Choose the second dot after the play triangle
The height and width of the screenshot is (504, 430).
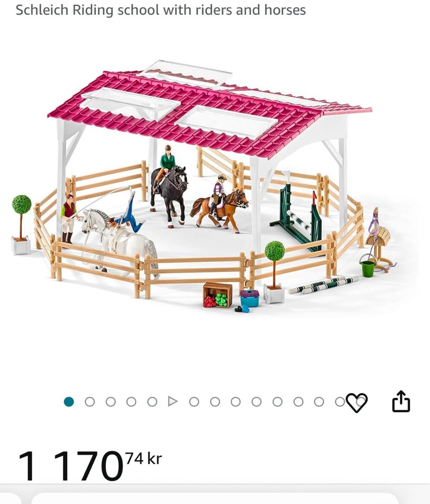[215, 402]
